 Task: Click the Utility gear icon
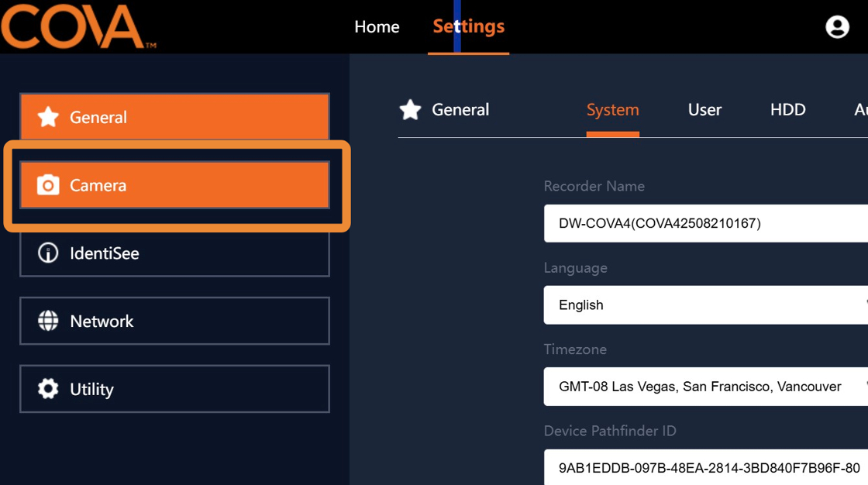[48, 389]
